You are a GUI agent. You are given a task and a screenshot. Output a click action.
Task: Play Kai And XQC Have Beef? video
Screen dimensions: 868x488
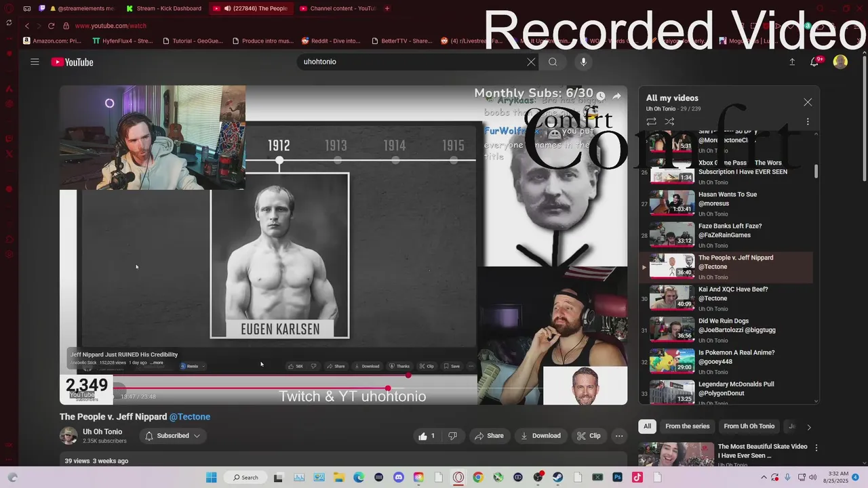(726, 298)
